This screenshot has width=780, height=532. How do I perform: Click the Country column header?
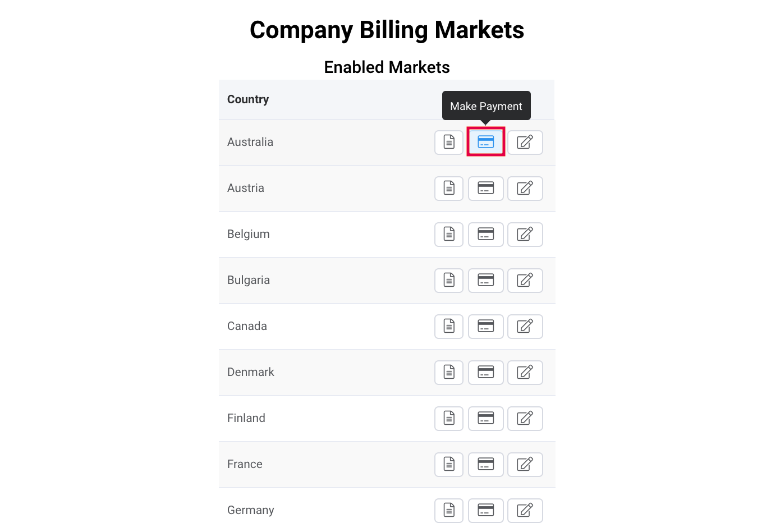click(248, 99)
